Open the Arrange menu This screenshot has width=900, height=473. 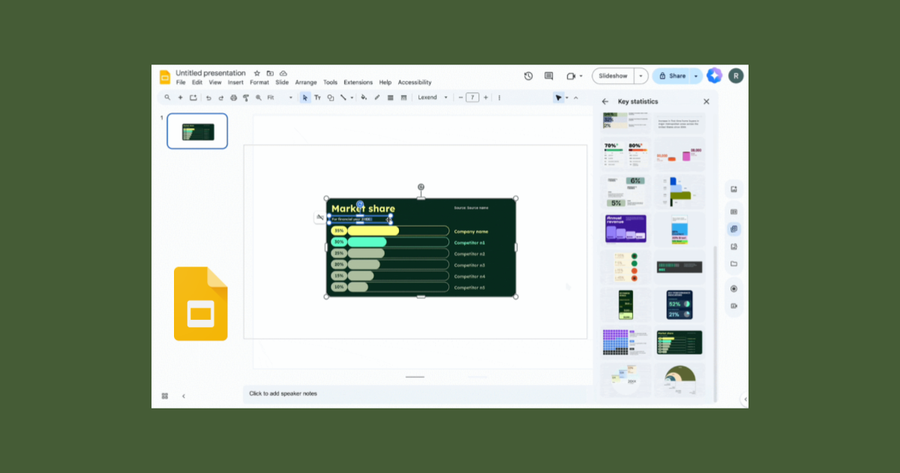(x=306, y=83)
